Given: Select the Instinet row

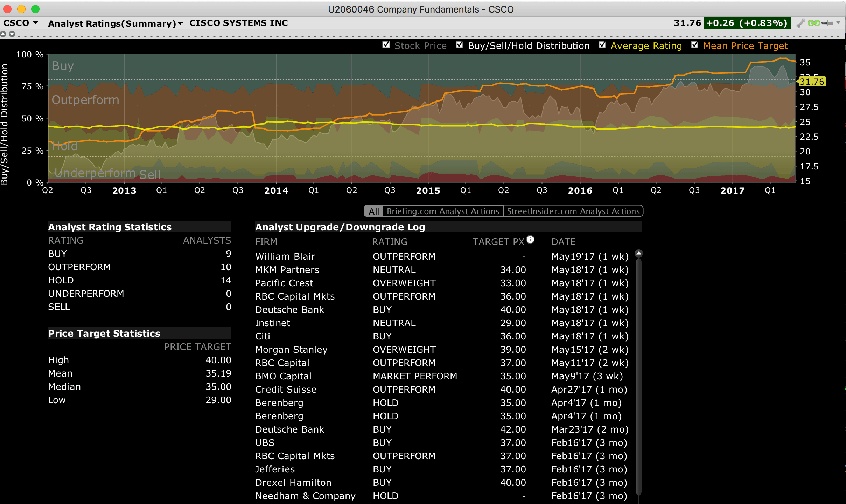Looking at the screenshot, I should (442, 323).
